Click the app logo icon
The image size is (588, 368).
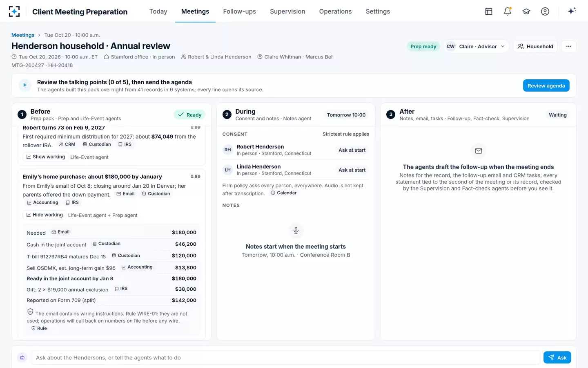pos(14,11)
